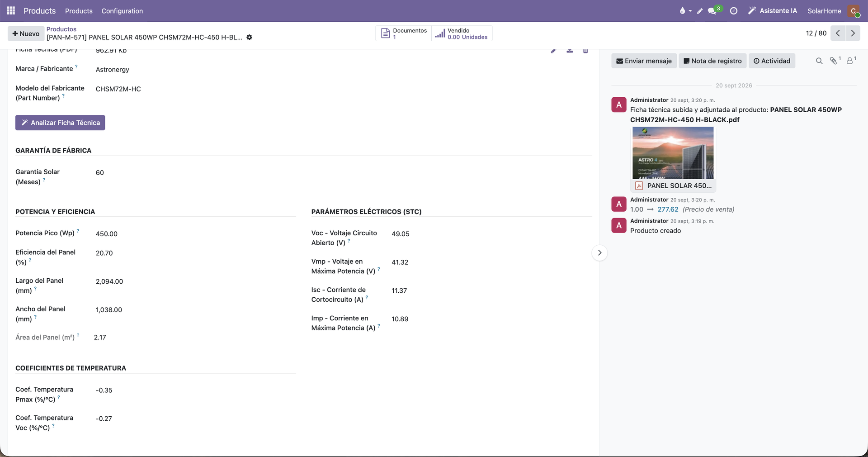868x457 pixels.
Task: Click PANEL SOLAR 450... attachment file name
Action: click(x=679, y=186)
